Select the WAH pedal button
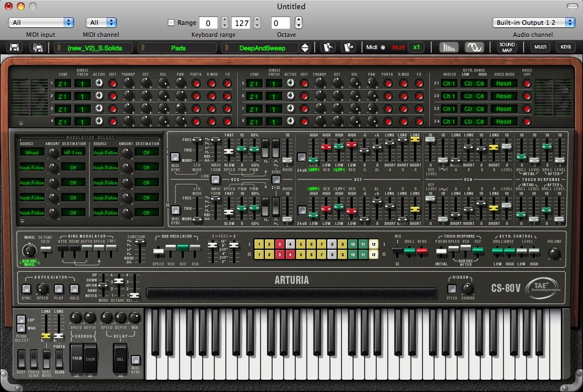Viewport: 583px width, 392px height. [x=21, y=328]
